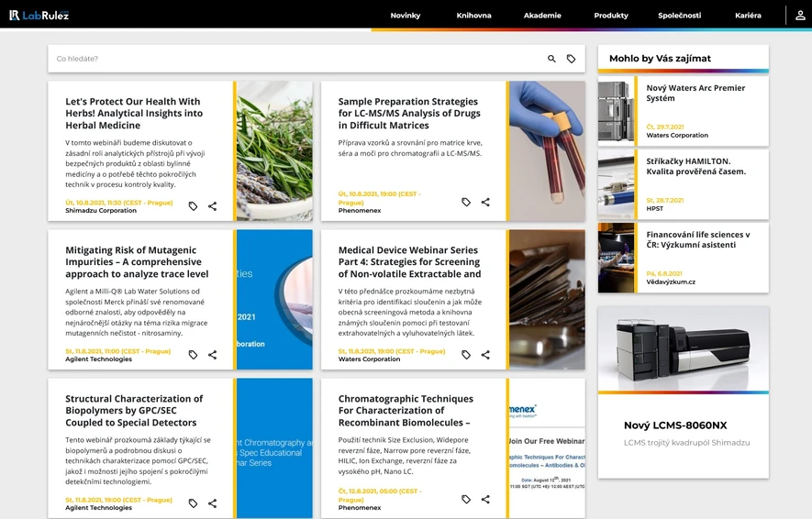The image size is (812, 519).
Task: Share the Chromatographic Techniques webinar card
Action: point(485,500)
